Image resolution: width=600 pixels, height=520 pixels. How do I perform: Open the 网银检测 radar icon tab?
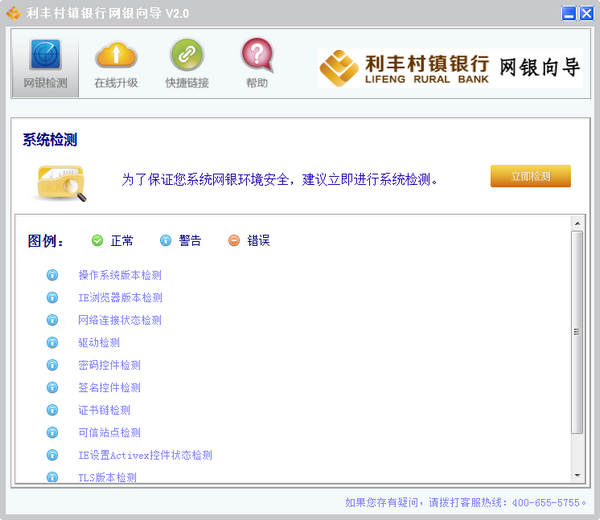46,54
